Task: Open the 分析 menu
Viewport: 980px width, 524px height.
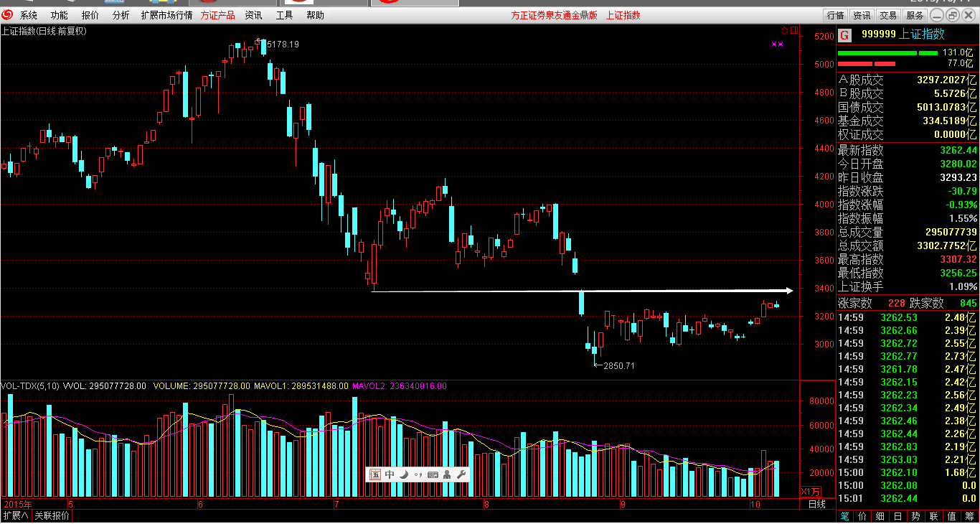Action: point(121,15)
